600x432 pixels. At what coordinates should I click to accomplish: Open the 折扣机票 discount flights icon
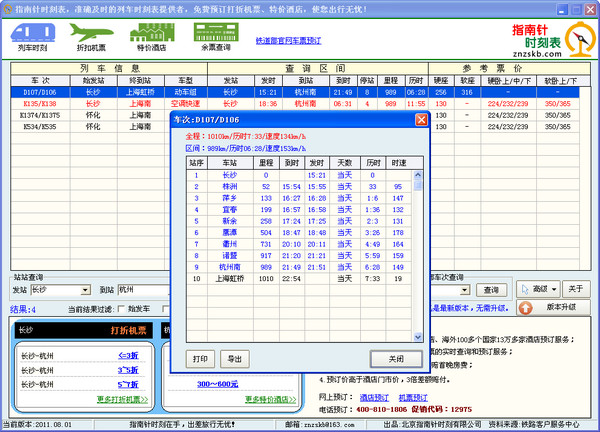pyautogui.click(x=94, y=35)
